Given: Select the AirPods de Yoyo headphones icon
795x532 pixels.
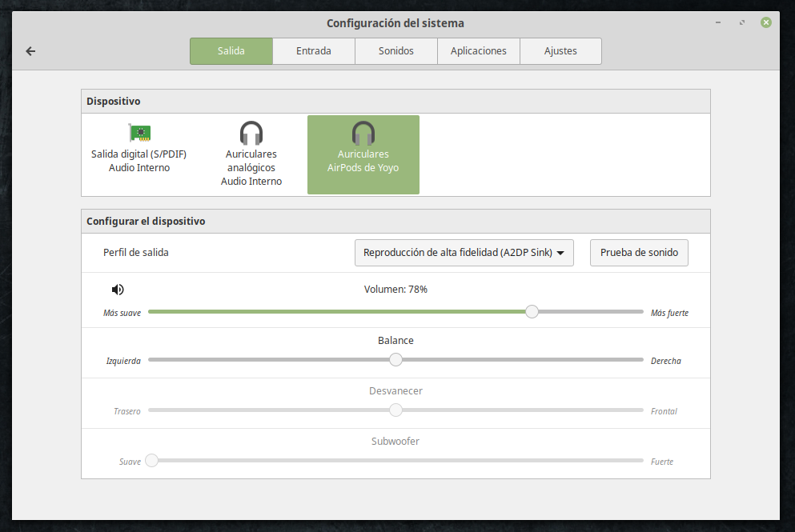Looking at the screenshot, I should pos(363,133).
